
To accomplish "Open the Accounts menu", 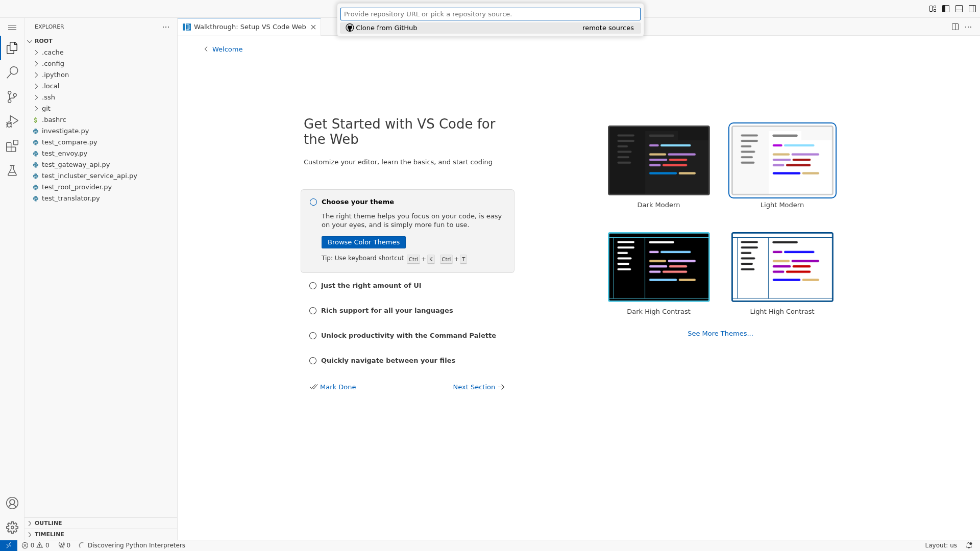I will pyautogui.click(x=12, y=503).
